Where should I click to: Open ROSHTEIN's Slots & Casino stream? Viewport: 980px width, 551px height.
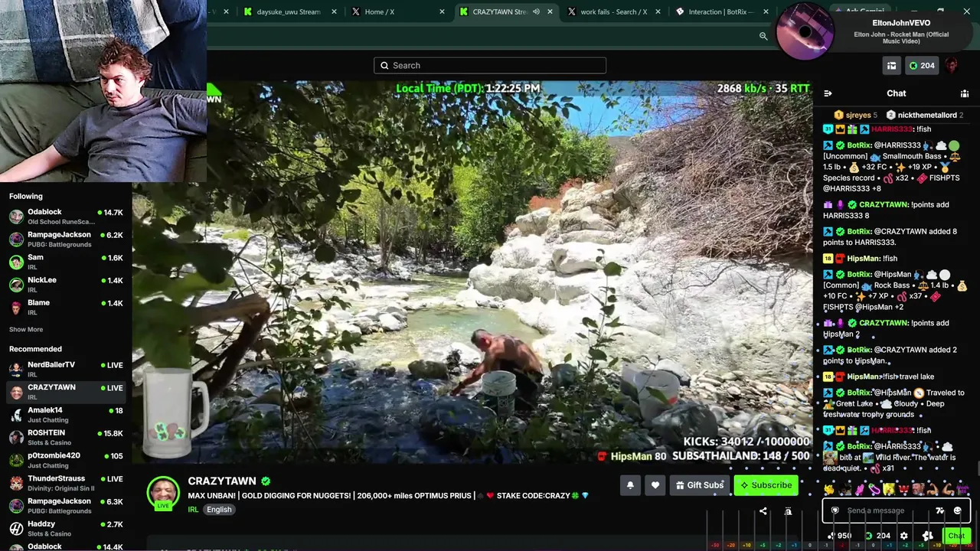tap(66, 438)
